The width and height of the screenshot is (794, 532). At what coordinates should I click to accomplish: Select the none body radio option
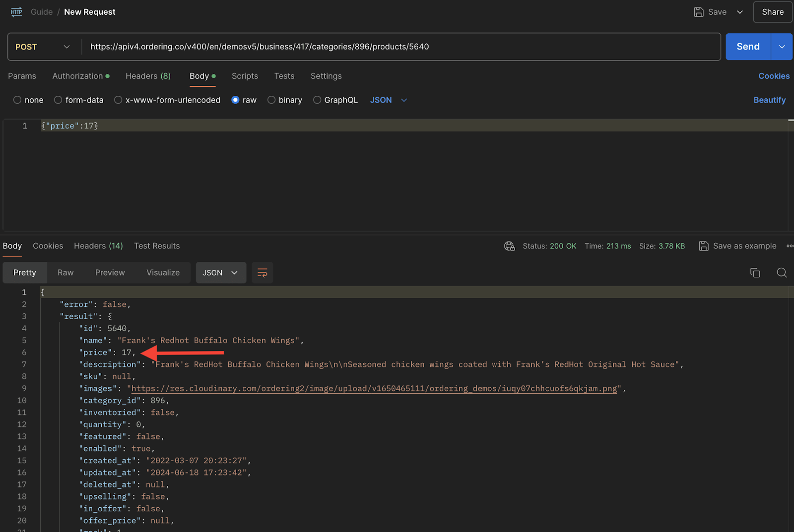[x=17, y=100]
